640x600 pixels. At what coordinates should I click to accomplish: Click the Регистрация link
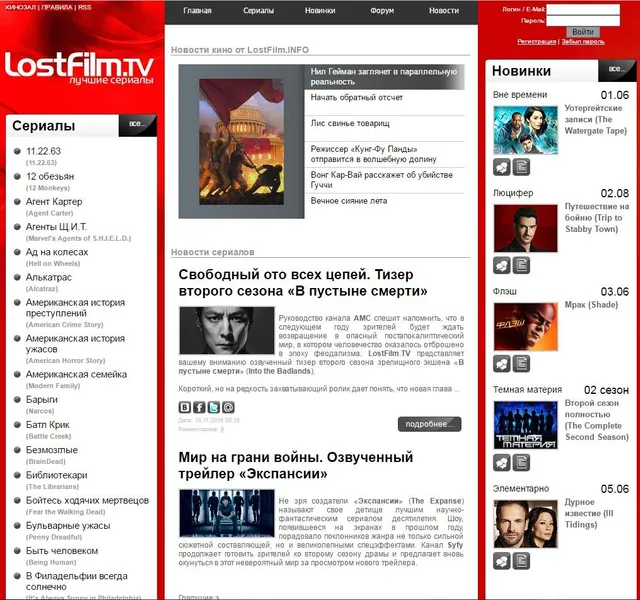[x=536, y=42]
